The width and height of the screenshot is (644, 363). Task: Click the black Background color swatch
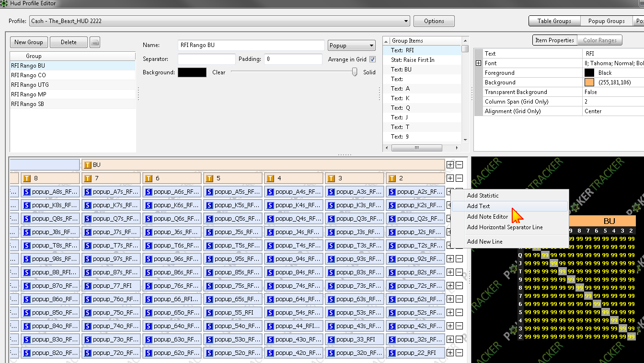tap(192, 72)
